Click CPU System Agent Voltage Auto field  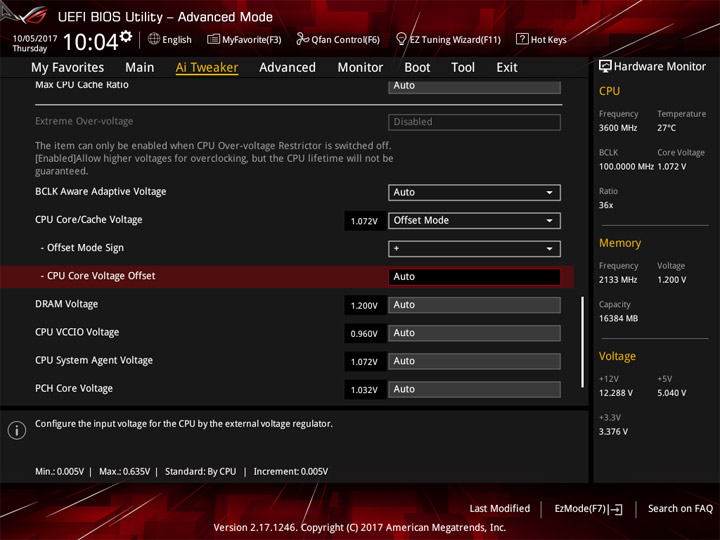474,361
